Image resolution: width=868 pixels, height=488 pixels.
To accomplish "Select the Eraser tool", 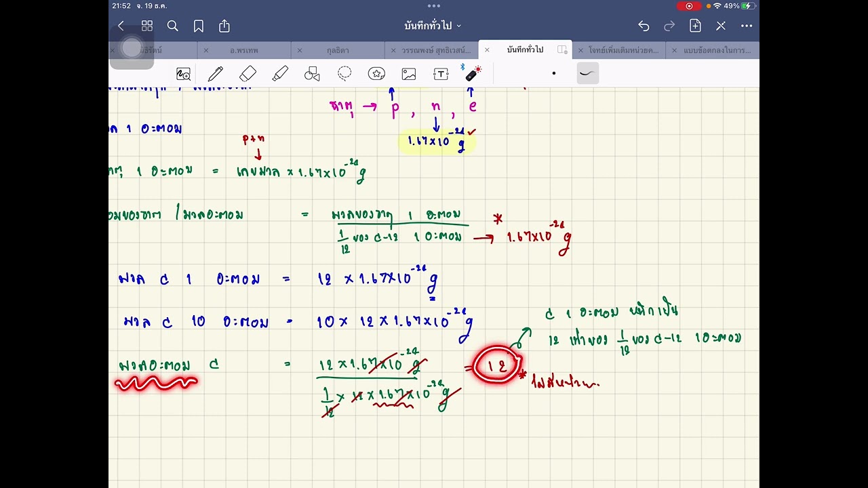I will (x=248, y=74).
